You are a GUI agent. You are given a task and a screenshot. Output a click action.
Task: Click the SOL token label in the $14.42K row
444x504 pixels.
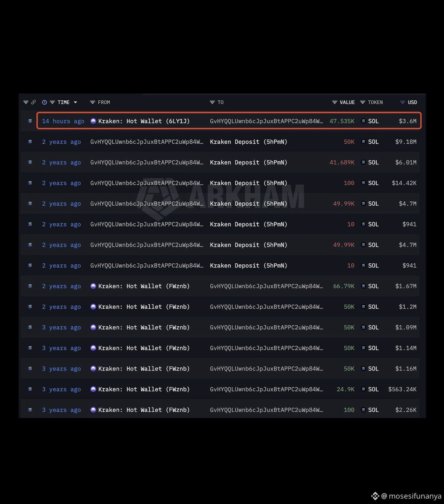pyautogui.click(x=373, y=183)
